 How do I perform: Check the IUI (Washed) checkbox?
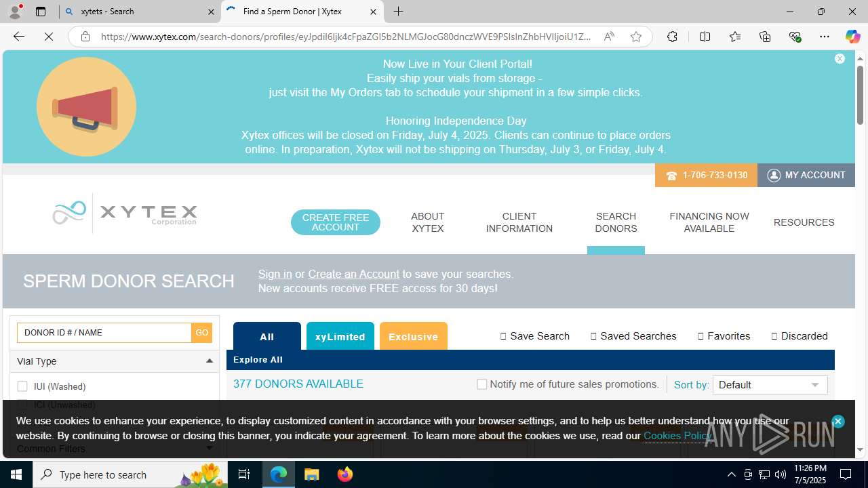pos(22,386)
